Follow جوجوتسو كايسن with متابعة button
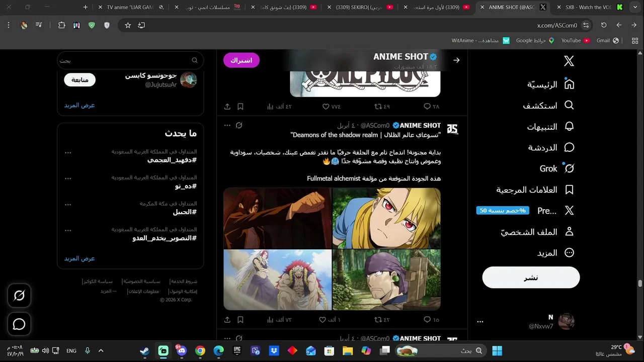The image size is (644, 362). (79, 79)
